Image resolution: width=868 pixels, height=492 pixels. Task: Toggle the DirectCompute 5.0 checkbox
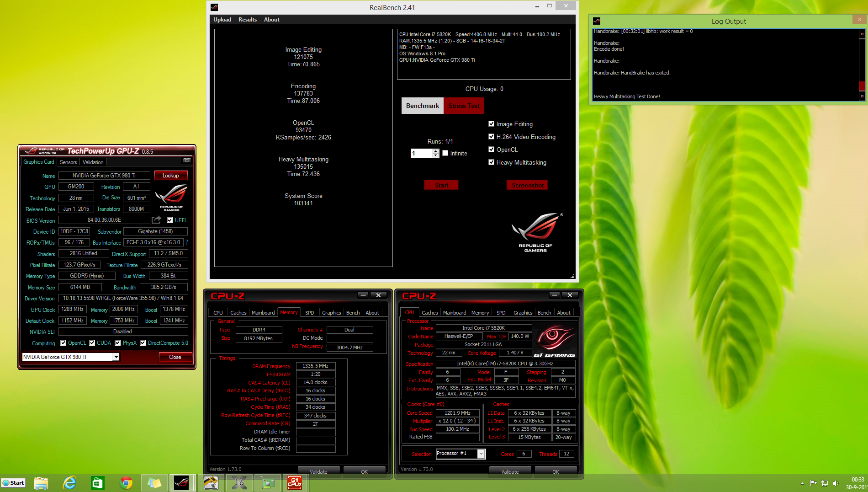pyautogui.click(x=143, y=343)
